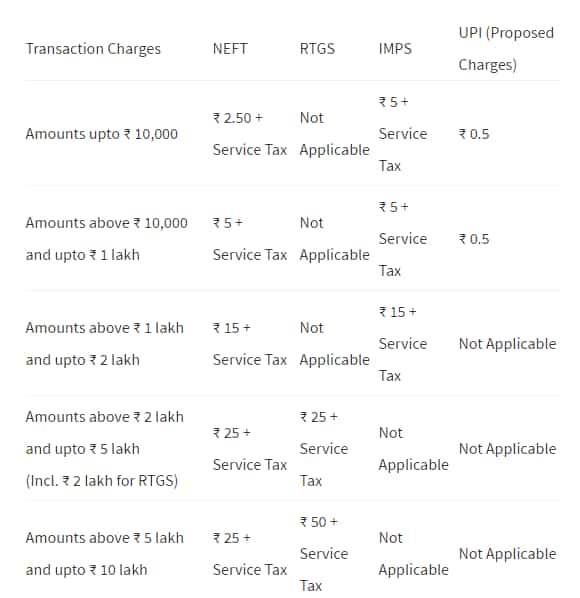The height and width of the screenshot is (598, 580).
Task: Click the UPI (Proposed Charges) header
Action: 506,49
